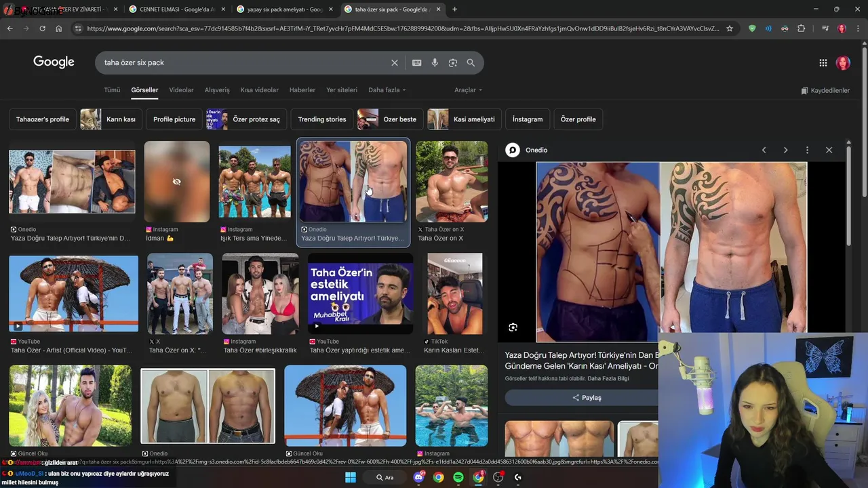Open Kaydedilenler saved items
Screen dimensions: 868x488
pyautogui.click(x=825, y=90)
